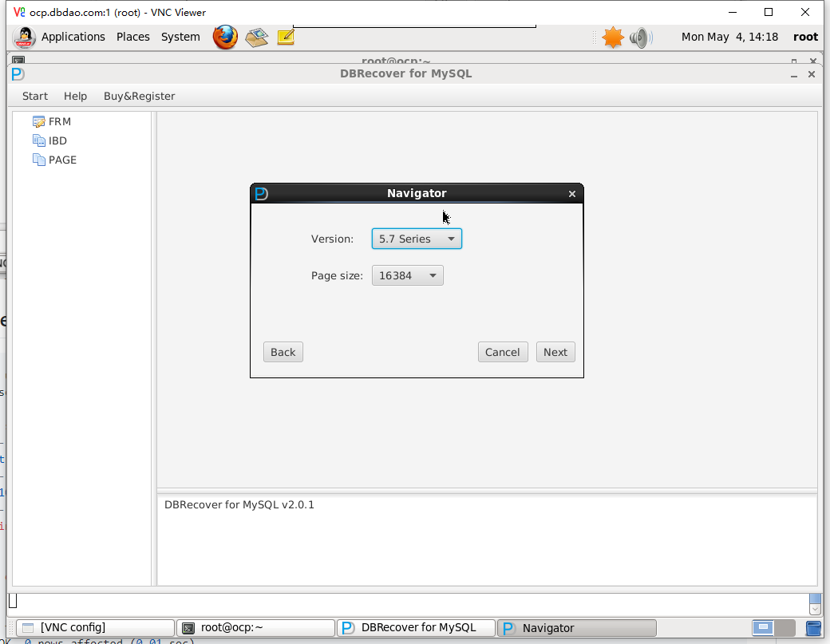The height and width of the screenshot is (644, 830).
Task: Click the Next button in Navigator
Action: 555,352
